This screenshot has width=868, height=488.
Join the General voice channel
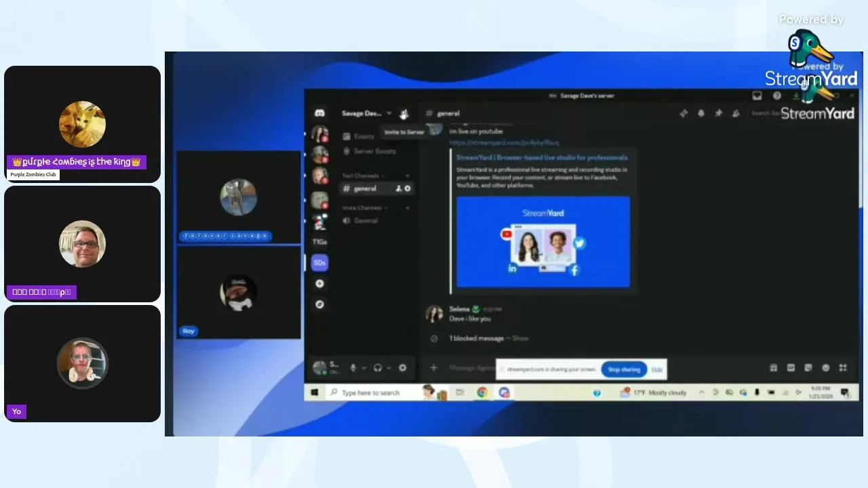coord(361,221)
